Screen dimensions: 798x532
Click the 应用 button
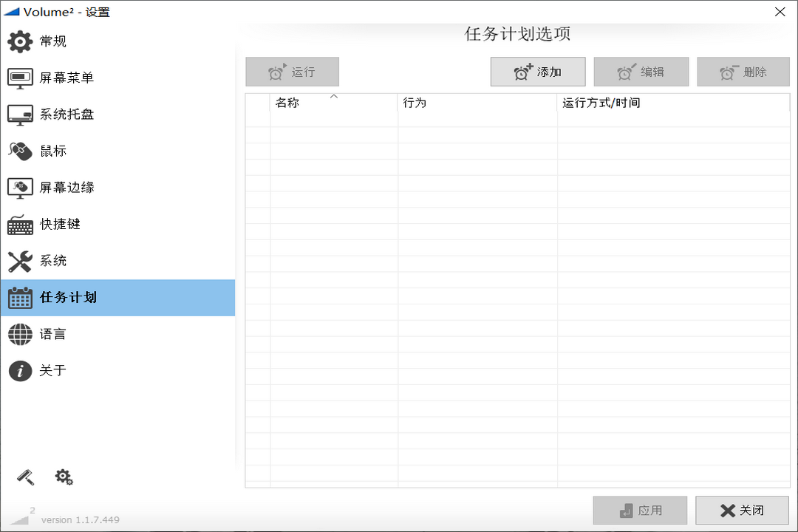(640, 510)
